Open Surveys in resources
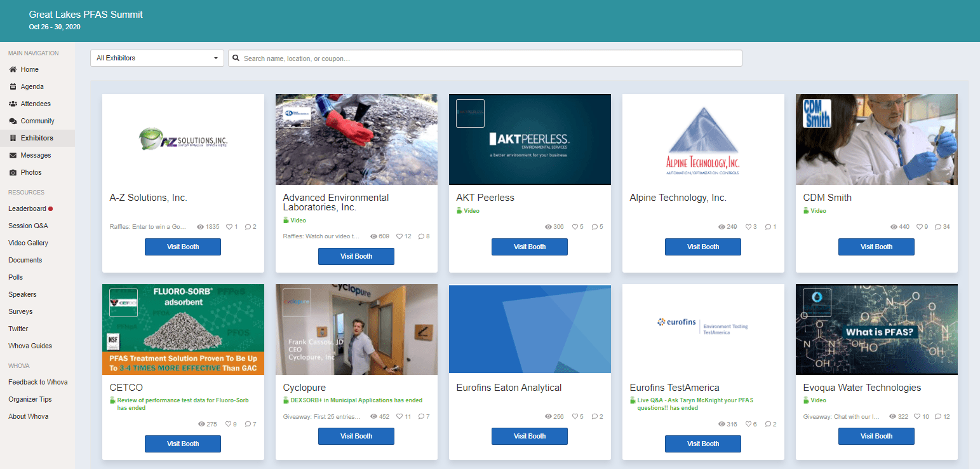 (20, 311)
